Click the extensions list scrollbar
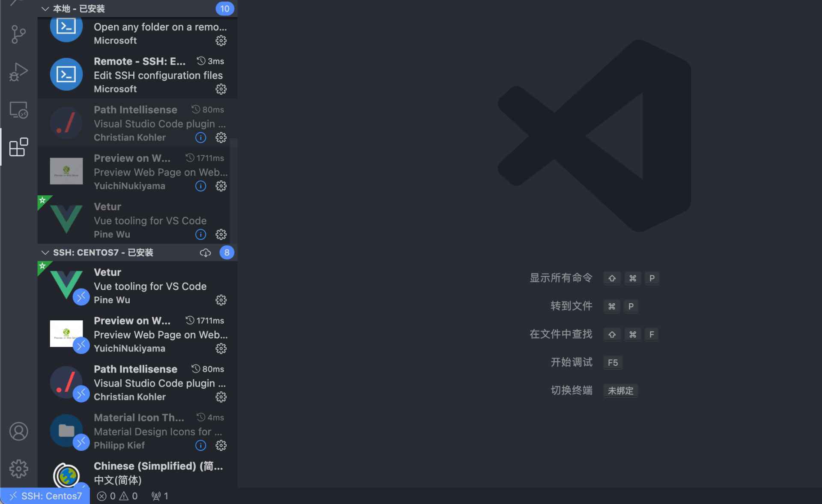Viewport: 822px width, 504px height. (234, 191)
